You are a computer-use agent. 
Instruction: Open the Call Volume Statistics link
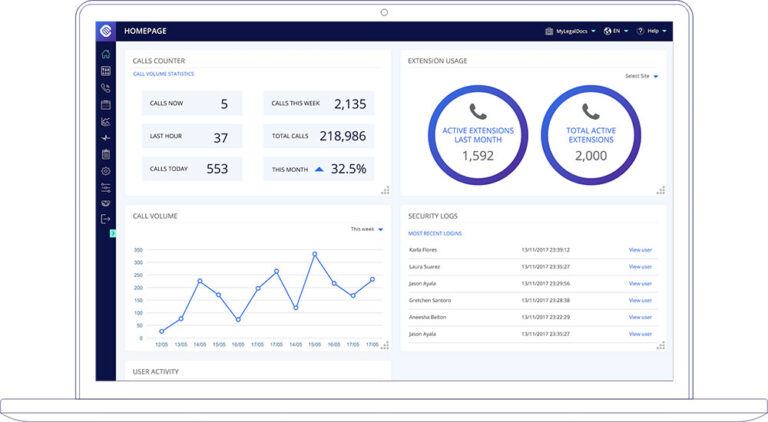[164, 74]
